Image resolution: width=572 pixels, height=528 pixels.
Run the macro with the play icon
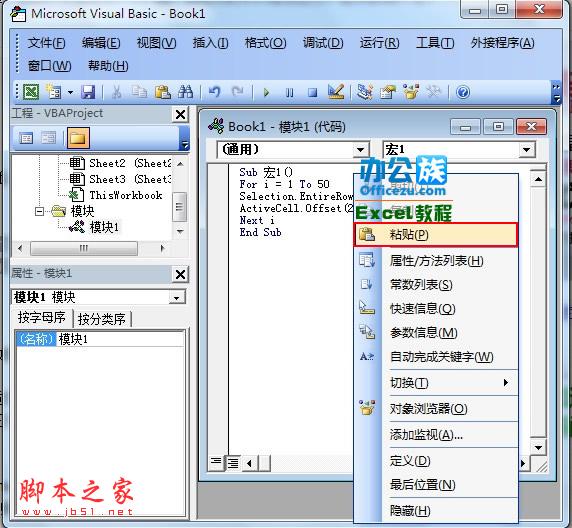point(266,92)
